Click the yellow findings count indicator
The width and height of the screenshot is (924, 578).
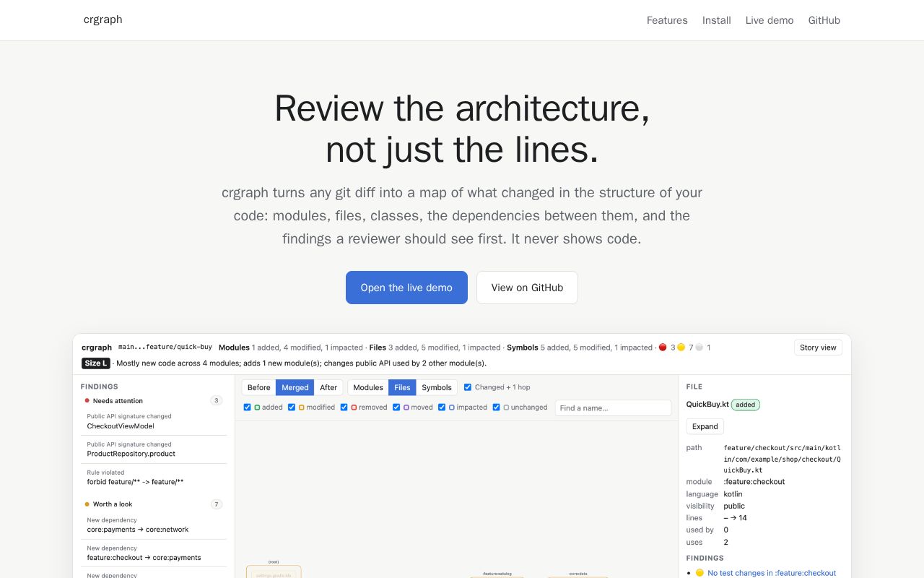click(x=685, y=348)
